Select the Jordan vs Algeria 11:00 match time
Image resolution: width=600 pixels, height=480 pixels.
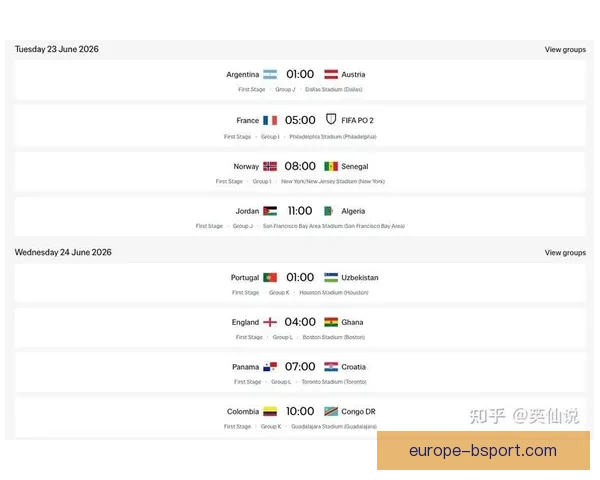point(300,211)
